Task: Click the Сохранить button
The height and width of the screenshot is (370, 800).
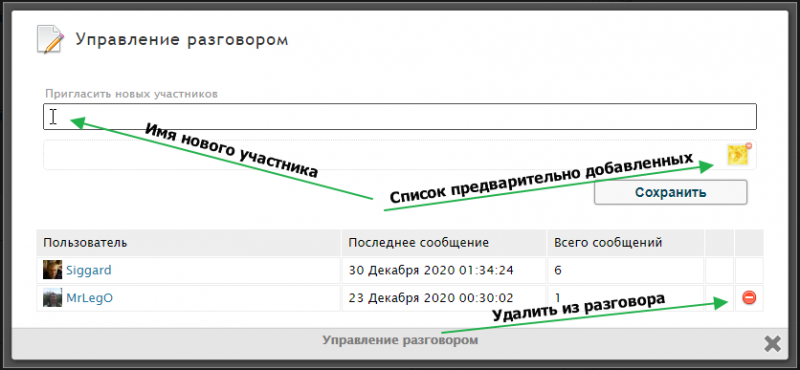Action: click(670, 192)
